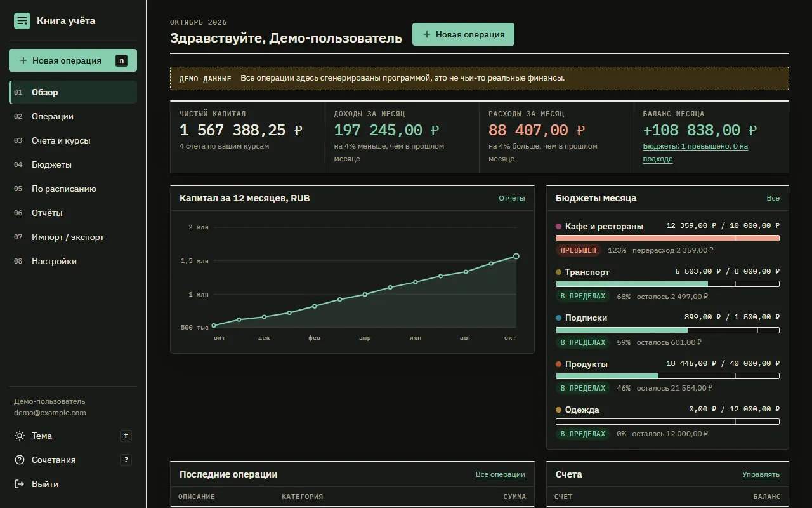Click the Подписки budget progress bar
This screenshot has height=508, width=812.
[667, 330]
